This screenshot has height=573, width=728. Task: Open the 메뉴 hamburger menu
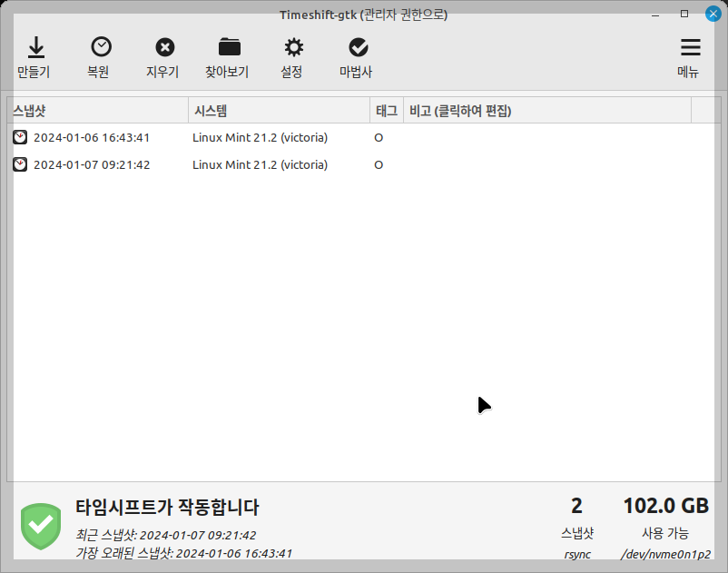click(691, 47)
